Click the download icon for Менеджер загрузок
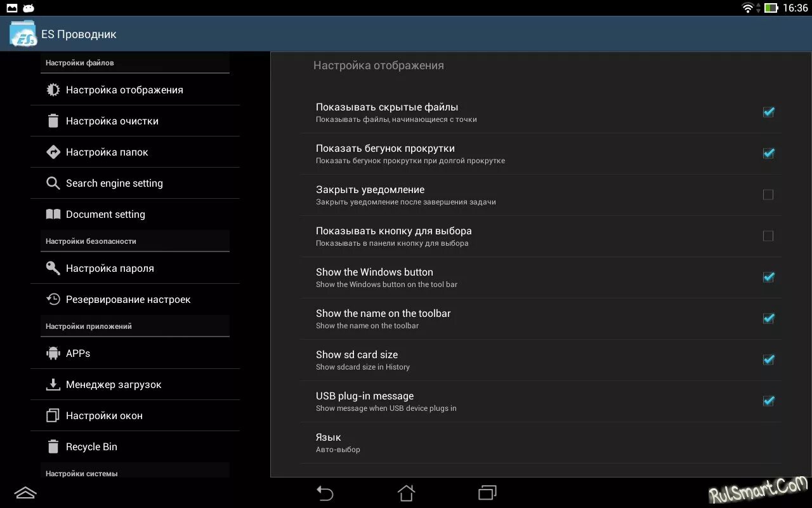Image resolution: width=812 pixels, height=508 pixels. [53, 384]
